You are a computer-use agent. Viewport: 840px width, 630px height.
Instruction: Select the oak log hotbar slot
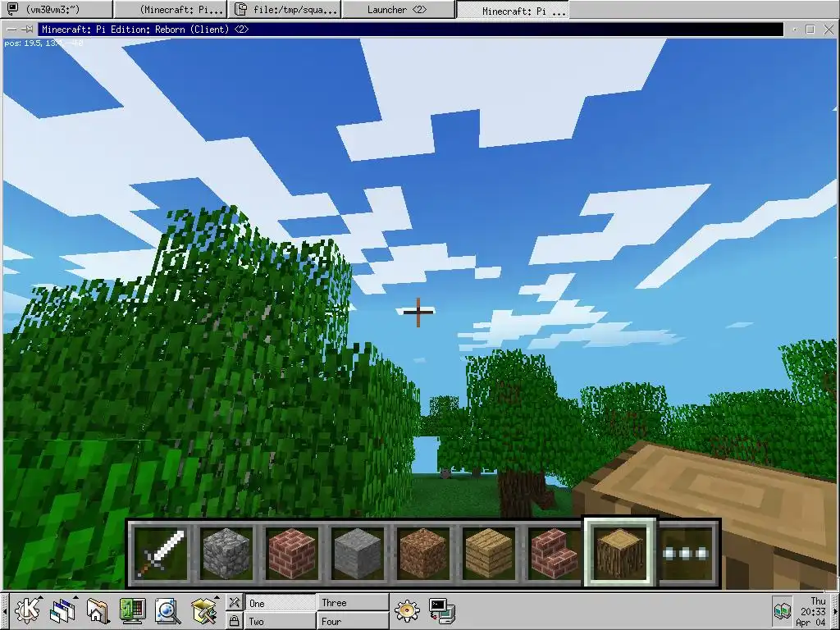tap(620, 552)
